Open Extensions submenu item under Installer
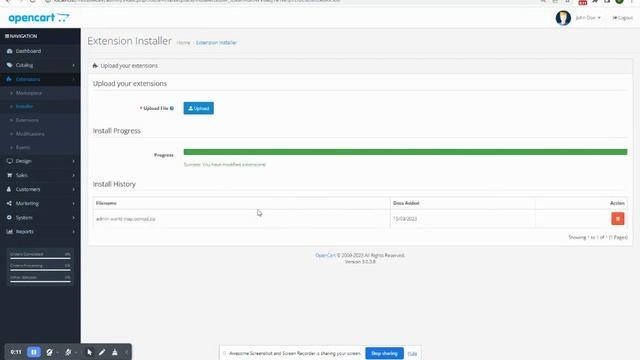640x360 pixels. coord(27,120)
